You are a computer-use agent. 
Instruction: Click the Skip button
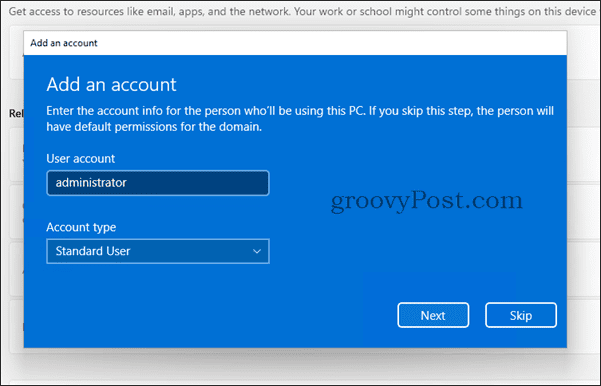(521, 315)
